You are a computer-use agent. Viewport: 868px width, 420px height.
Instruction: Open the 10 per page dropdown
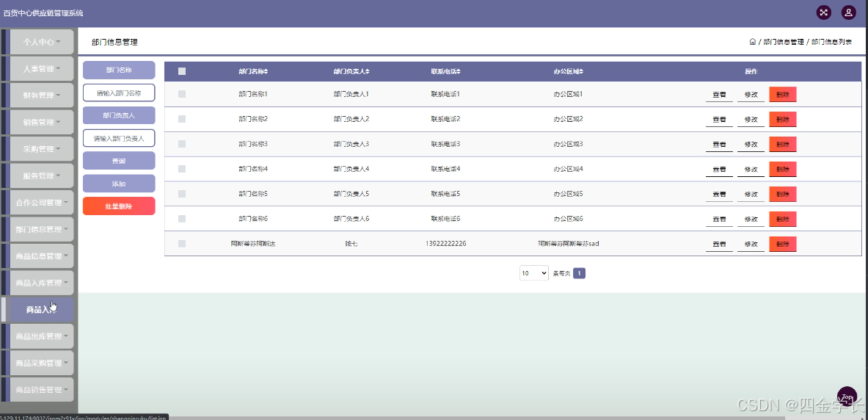[x=533, y=273]
